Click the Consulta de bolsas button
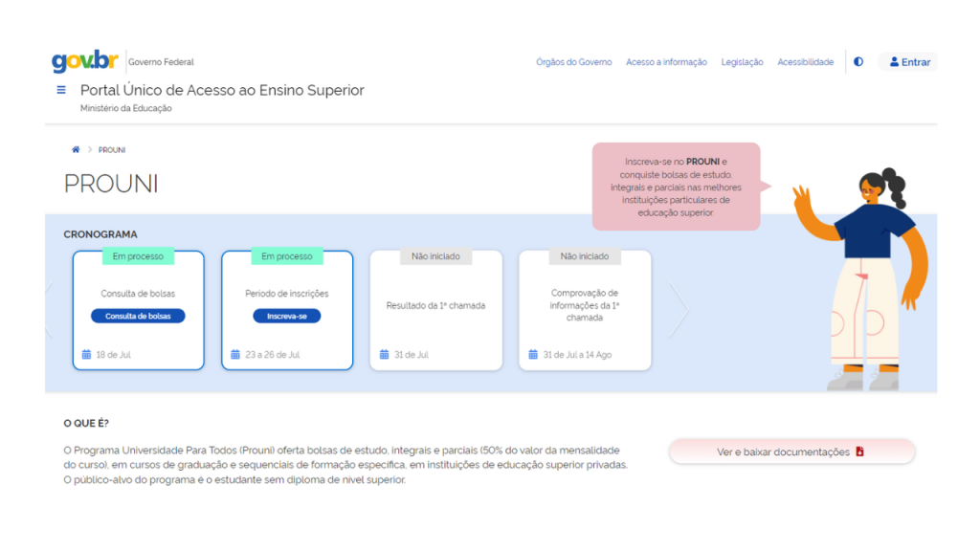Image resolution: width=980 pixels, height=551 pixels. pyautogui.click(x=138, y=316)
